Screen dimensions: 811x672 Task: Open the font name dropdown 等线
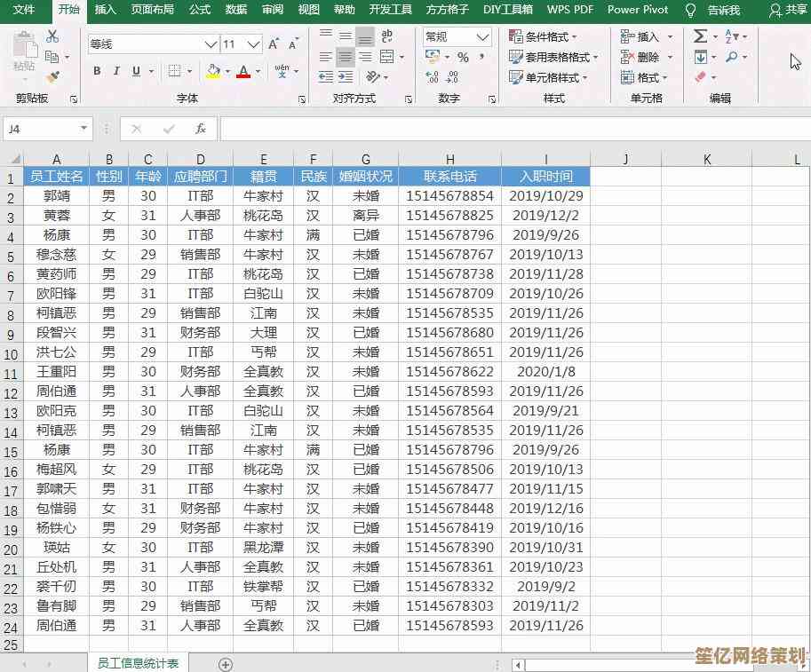[x=211, y=43]
